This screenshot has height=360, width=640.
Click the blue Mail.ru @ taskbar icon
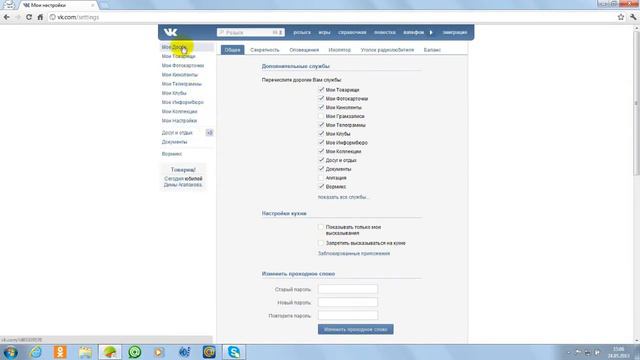point(209,352)
